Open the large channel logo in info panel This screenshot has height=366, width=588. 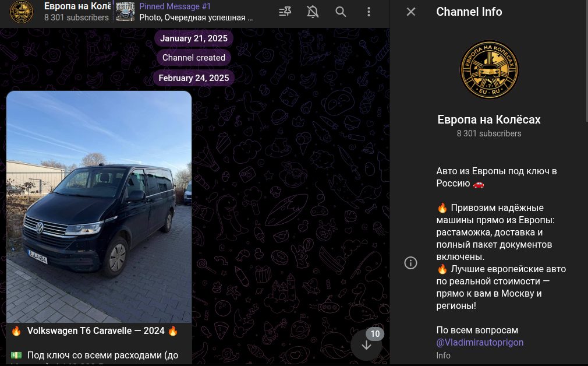click(489, 70)
